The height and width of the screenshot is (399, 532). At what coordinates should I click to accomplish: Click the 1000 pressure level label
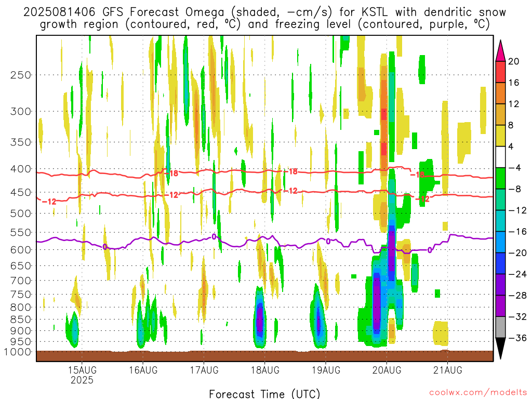click(18, 352)
